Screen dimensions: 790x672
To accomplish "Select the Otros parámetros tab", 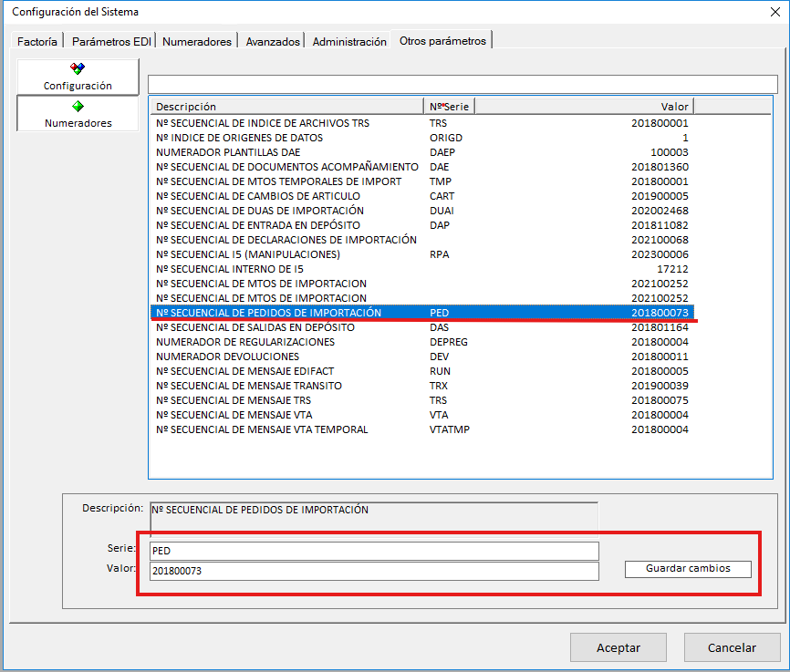I will [442, 40].
